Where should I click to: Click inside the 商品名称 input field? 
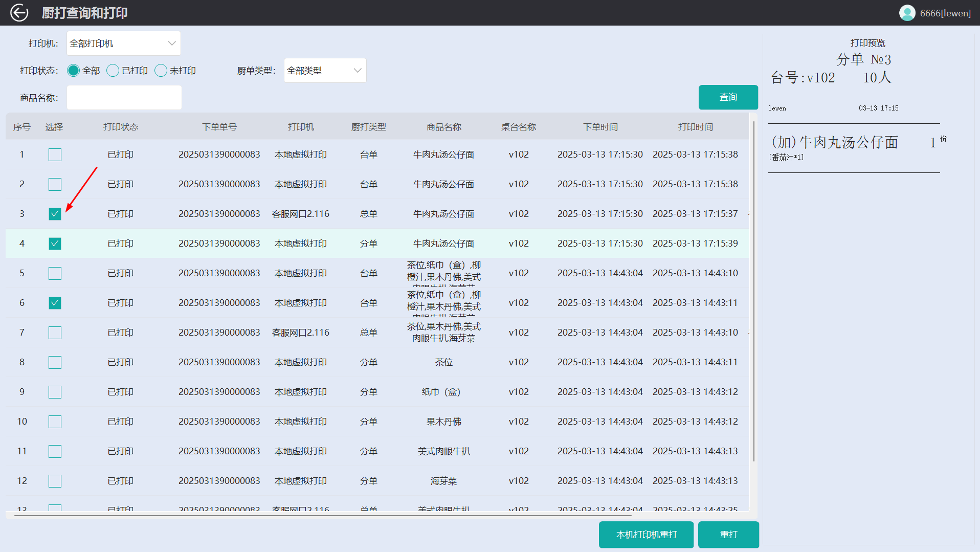(124, 97)
